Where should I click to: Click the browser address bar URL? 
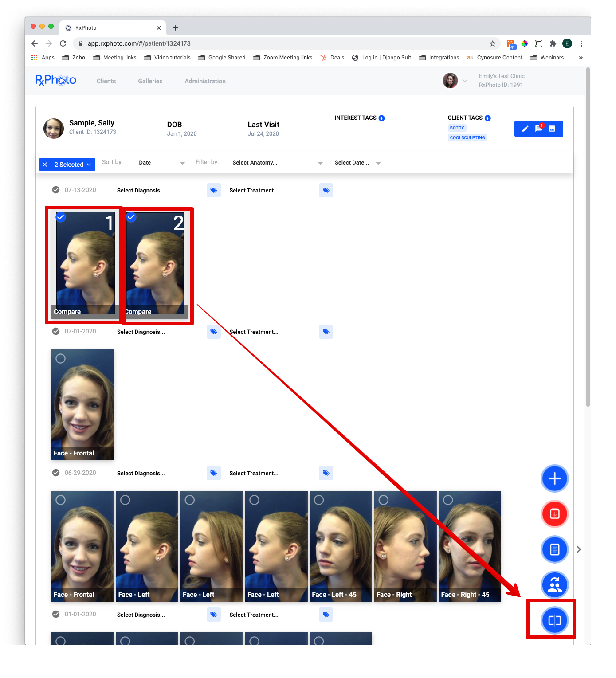click(139, 43)
